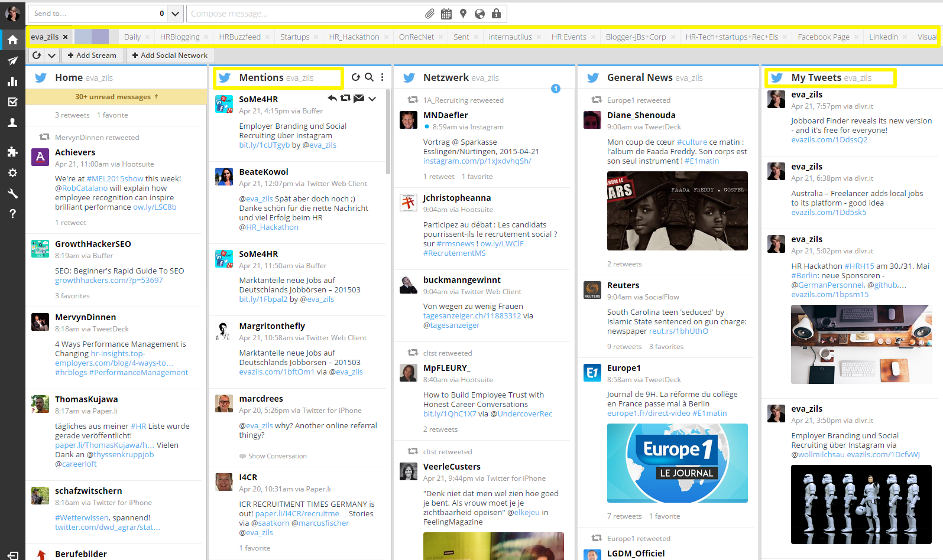The width and height of the screenshot is (943, 560).
Task: Open Analytics bar chart in sidebar
Action: 12,82
